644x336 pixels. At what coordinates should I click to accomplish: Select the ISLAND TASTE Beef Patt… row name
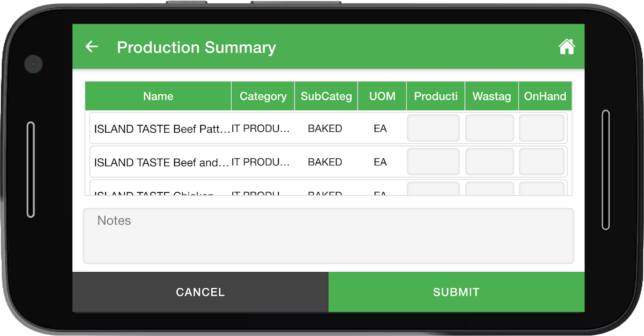click(x=162, y=129)
